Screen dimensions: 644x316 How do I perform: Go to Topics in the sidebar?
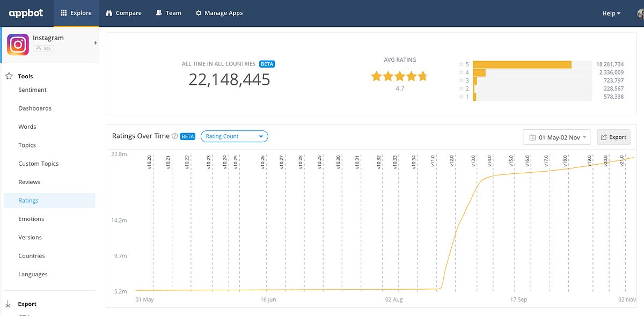click(27, 145)
